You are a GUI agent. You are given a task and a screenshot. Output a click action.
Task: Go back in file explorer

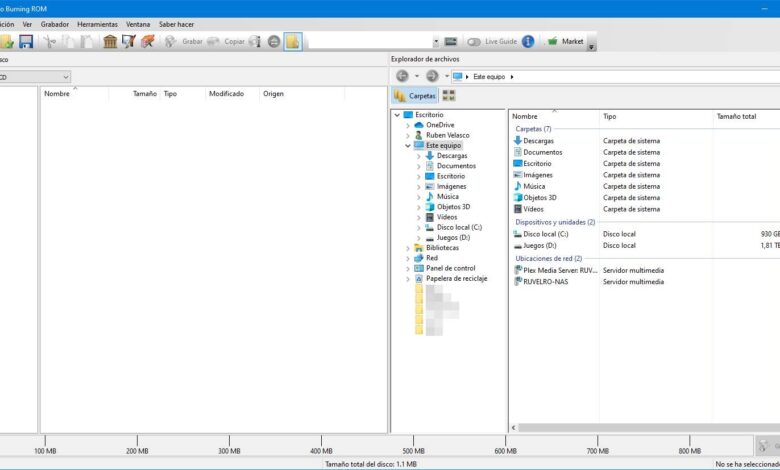tap(402, 76)
